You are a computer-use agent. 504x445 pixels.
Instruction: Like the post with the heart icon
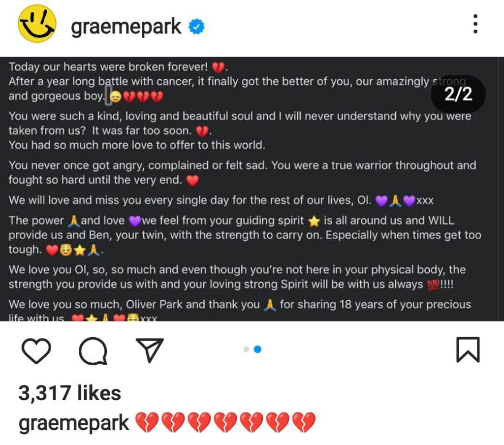(36, 350)
